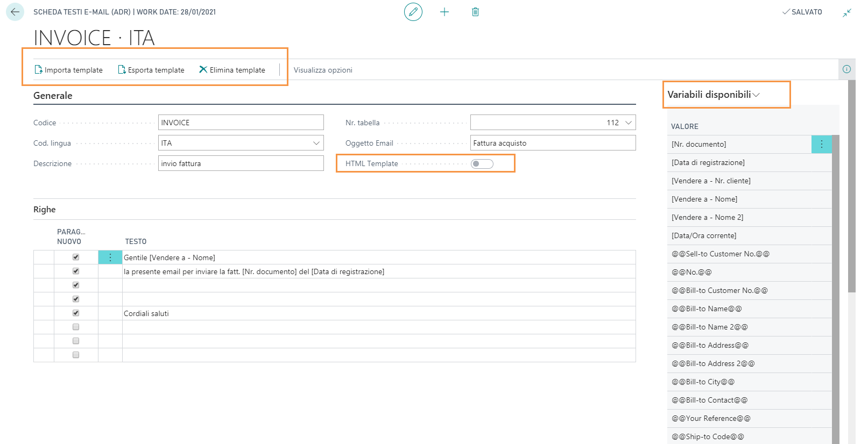Click Elimina template button
The width and height of the screenshot is (868, 444).
pos(232,70)
